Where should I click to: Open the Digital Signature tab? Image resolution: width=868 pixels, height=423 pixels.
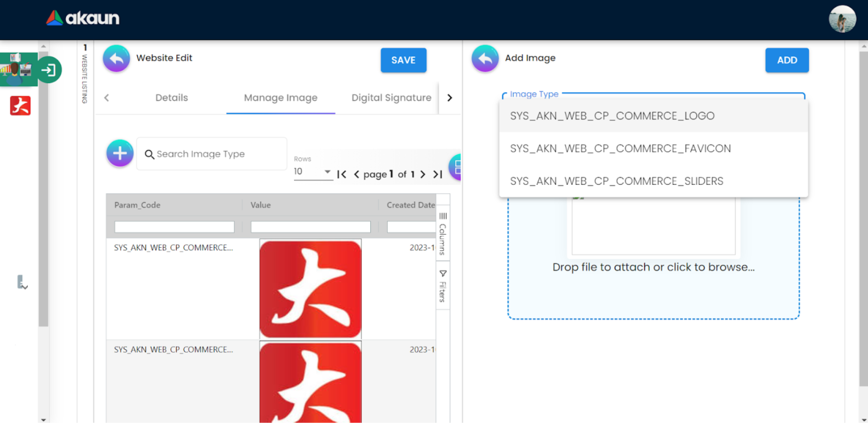click(x=391, y=98)
